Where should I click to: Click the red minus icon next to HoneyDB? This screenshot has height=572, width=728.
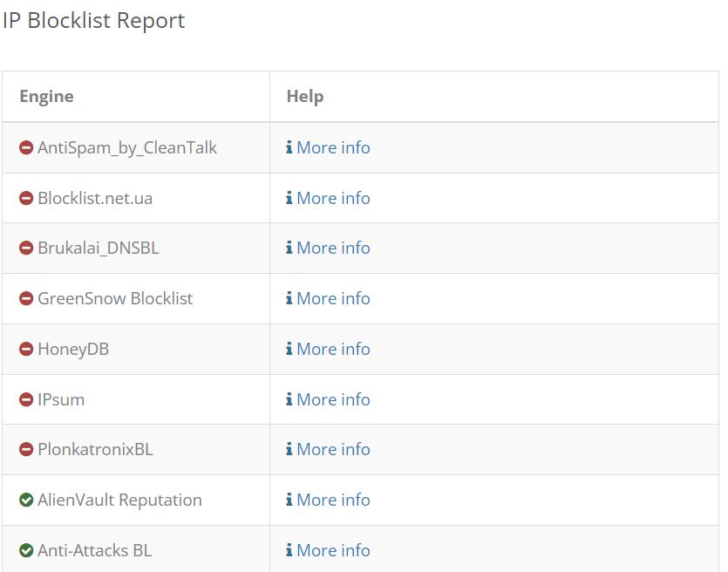(26, 349)
